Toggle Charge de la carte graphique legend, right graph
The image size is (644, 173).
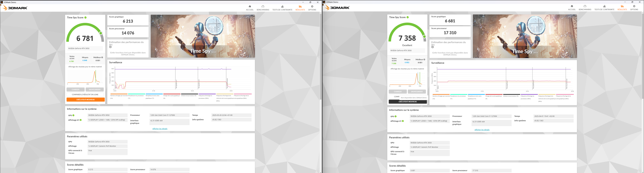[x=494, y=97]
